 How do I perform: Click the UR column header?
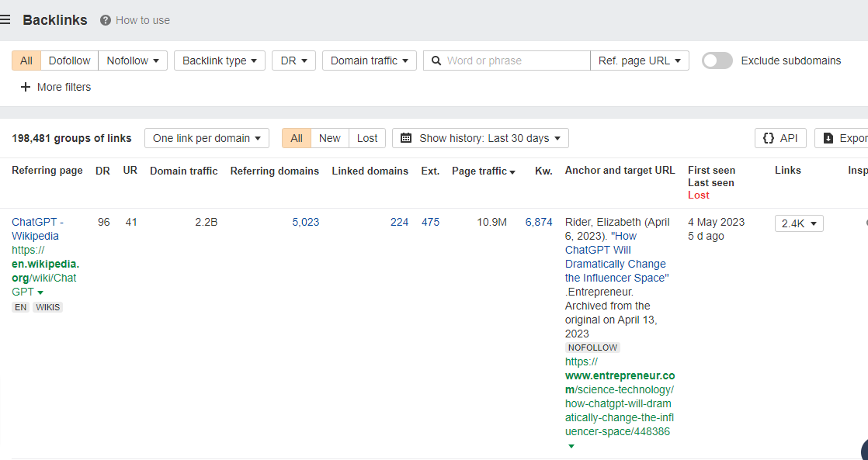(130, 171)
